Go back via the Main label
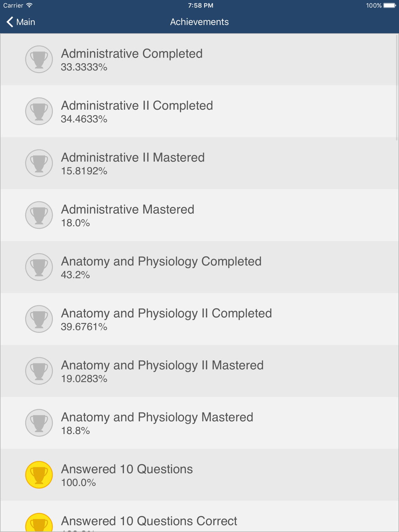 pos(26,22)
